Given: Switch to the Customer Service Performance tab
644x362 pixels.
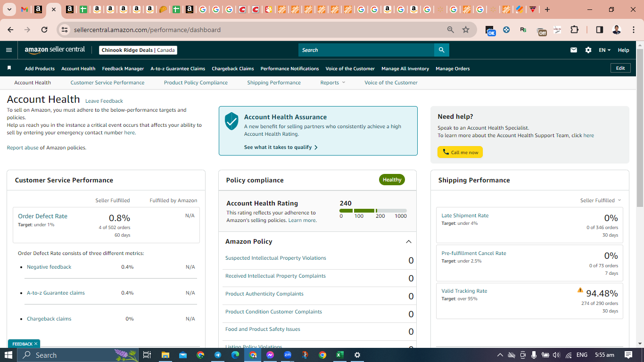Looking at the screenshot, I should tap(107, 82).
